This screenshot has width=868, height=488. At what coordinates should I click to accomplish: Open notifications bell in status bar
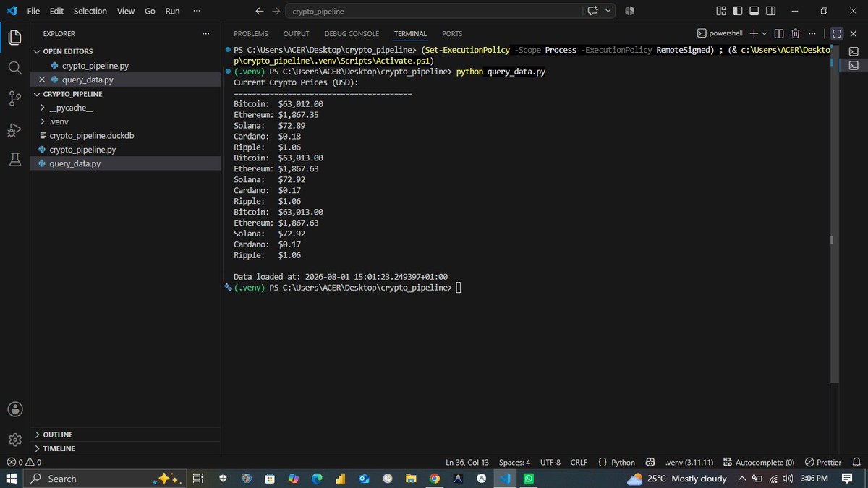click(x=856, y=462)
